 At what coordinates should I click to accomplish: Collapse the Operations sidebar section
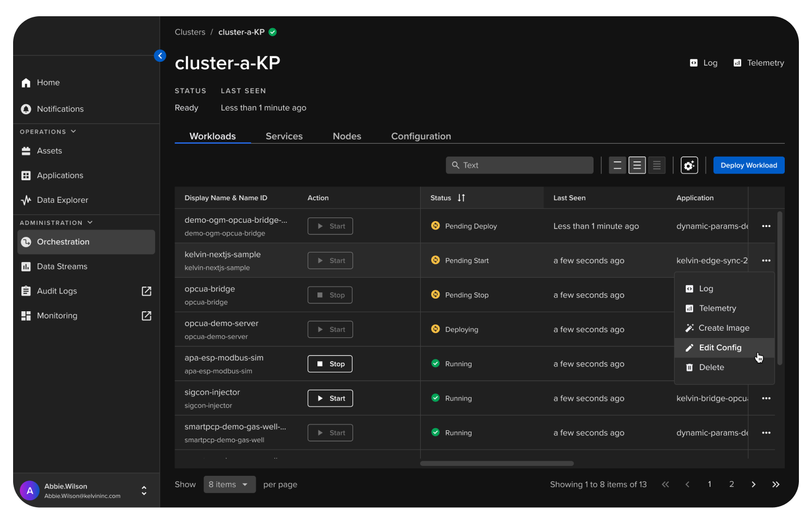click(73, 132)
